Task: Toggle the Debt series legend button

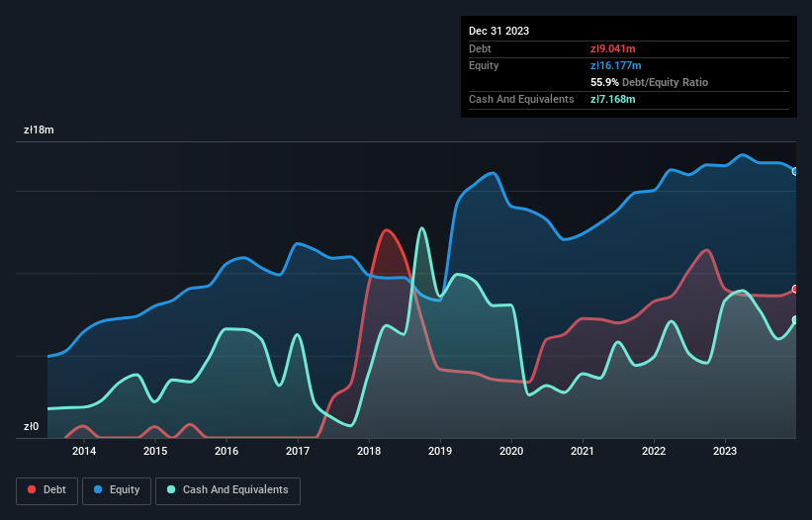Action: [47, 490]
